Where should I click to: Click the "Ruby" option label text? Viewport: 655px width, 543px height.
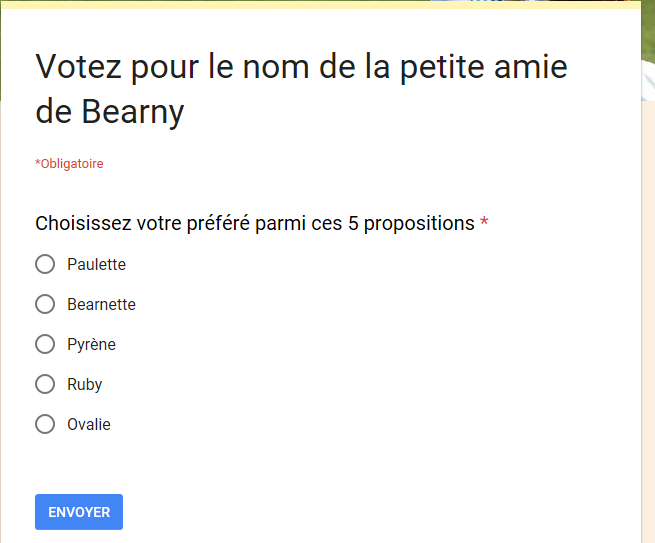click(x=84, y=384)
